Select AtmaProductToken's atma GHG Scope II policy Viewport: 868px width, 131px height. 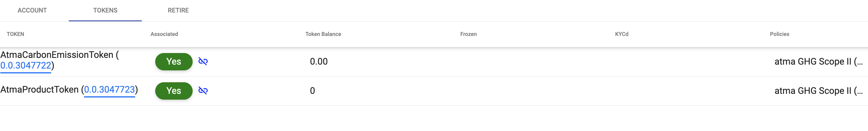818,91
